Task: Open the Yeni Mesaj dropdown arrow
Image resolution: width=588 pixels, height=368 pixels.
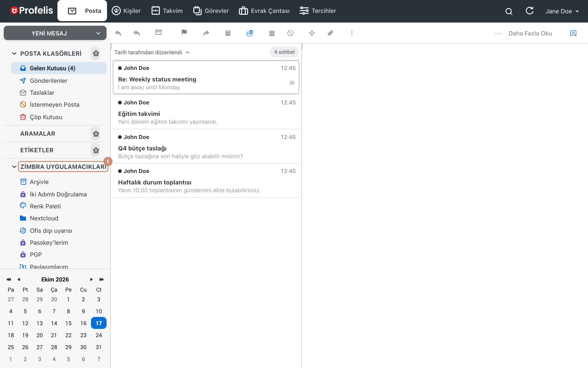Action: 98,33
